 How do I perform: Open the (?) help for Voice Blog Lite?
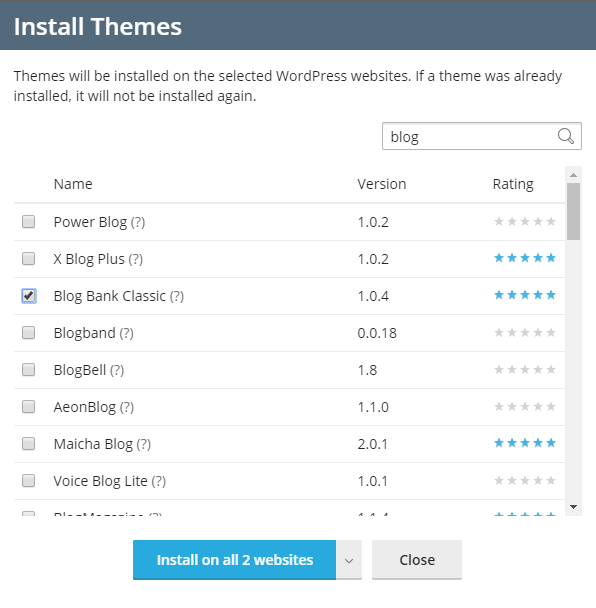(x=158, y=481)
